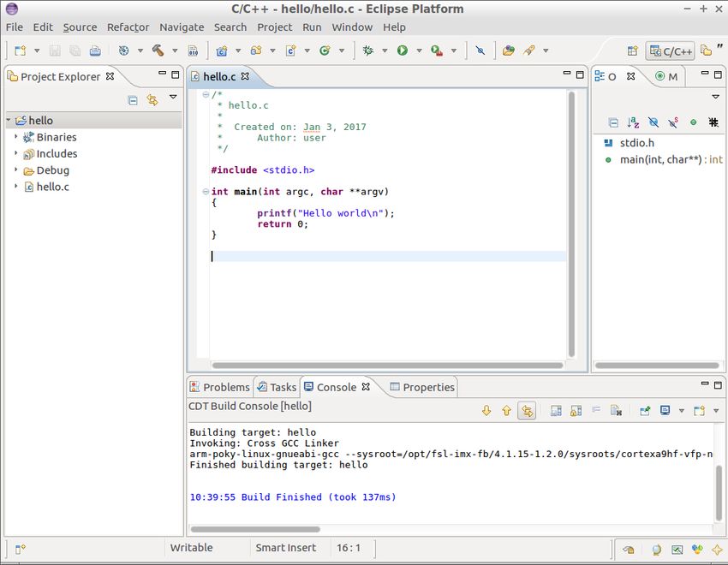Go to previous error in Console
This screenshot has height=565, width=728.
click(x=506, y=411)
